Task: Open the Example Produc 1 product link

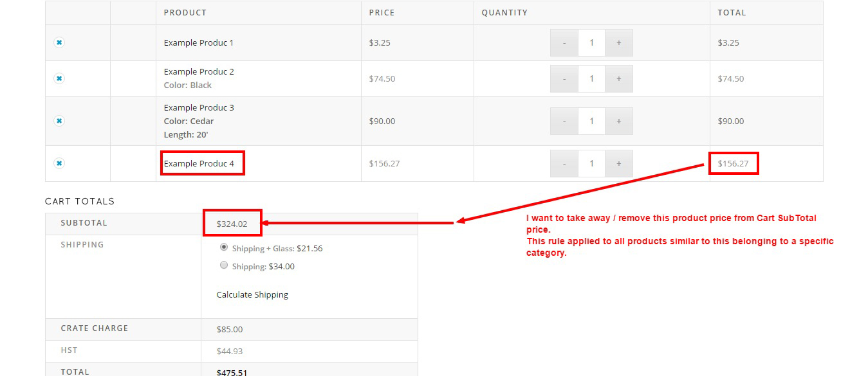Action: (x=199, y=43)
